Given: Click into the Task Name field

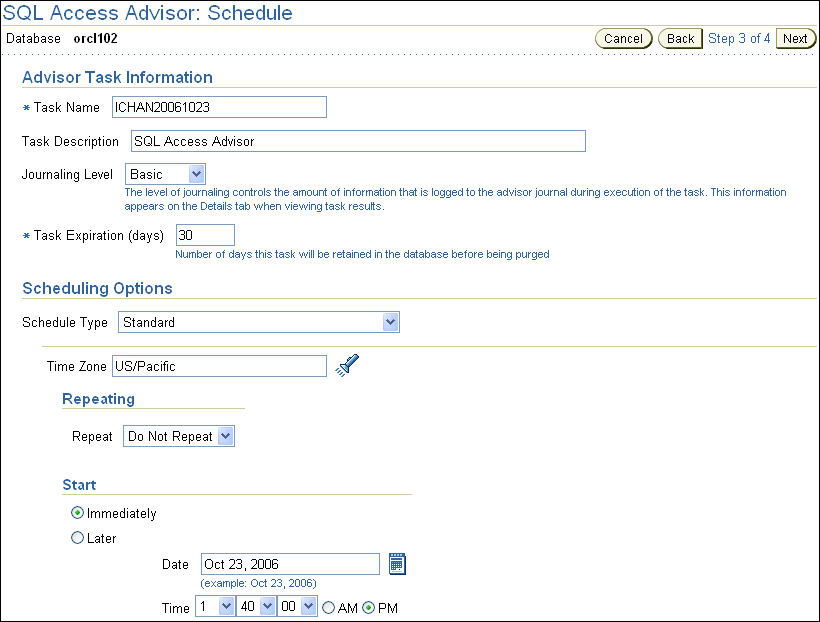Looking at the screenshot, I should (x=217, y=107).
